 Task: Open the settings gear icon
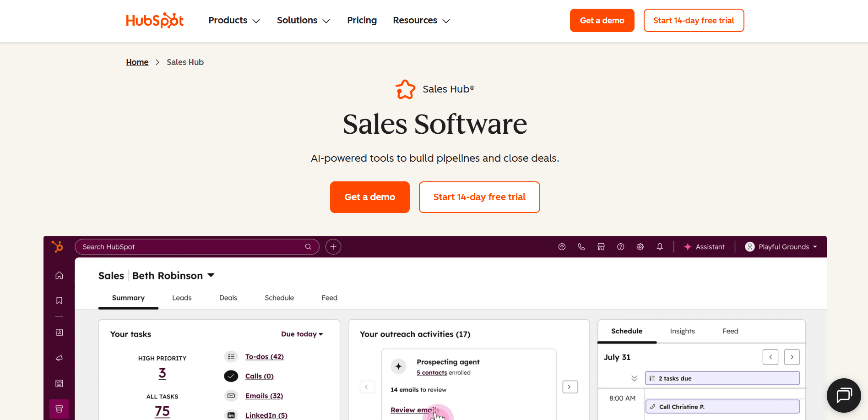[640, 247]
